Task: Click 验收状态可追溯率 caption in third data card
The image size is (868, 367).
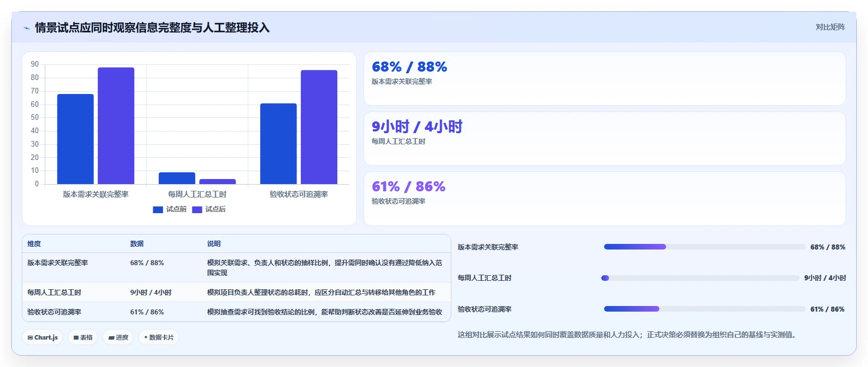Action: coord(399,201)
